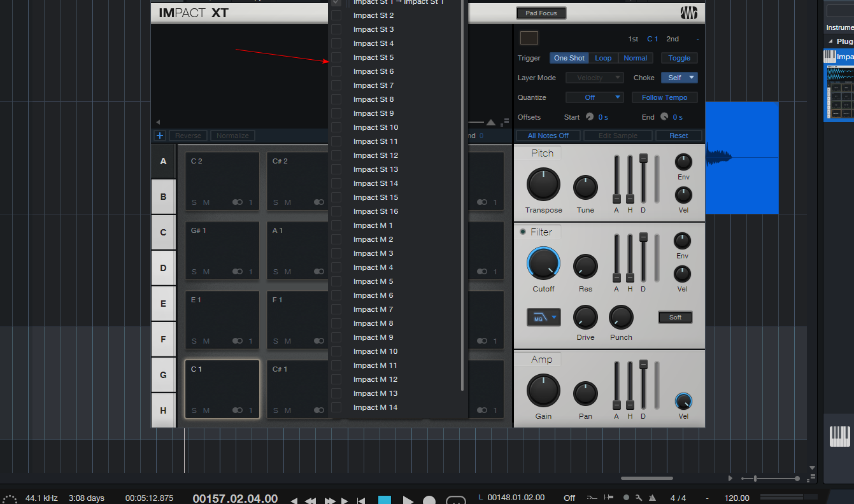Click the wrench settings icon in transport
Viewport: 854px width, 504px height.
coord(639,498)
